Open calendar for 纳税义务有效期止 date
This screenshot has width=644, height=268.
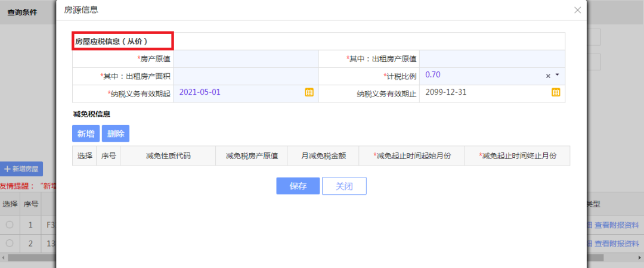tap(555, 92)
